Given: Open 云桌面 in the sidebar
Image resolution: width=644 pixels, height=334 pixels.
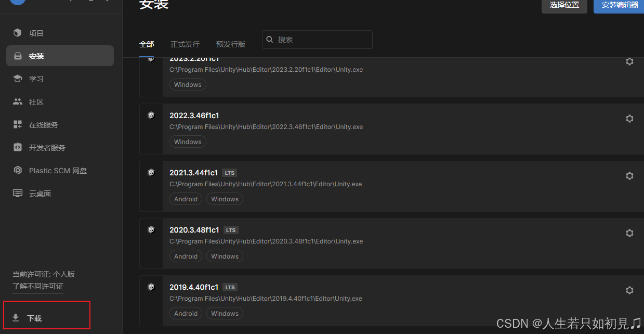Looking at the screenshot, I should 60,194.
